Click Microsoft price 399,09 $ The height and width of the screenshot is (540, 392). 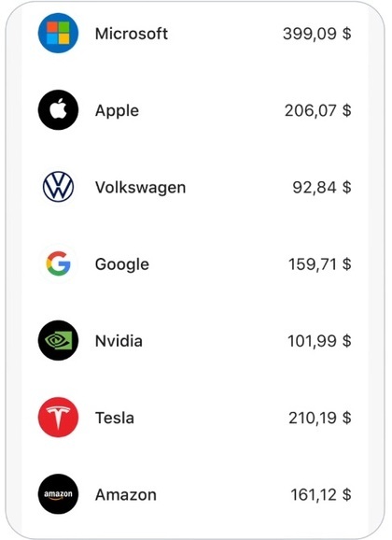[317, 34]
